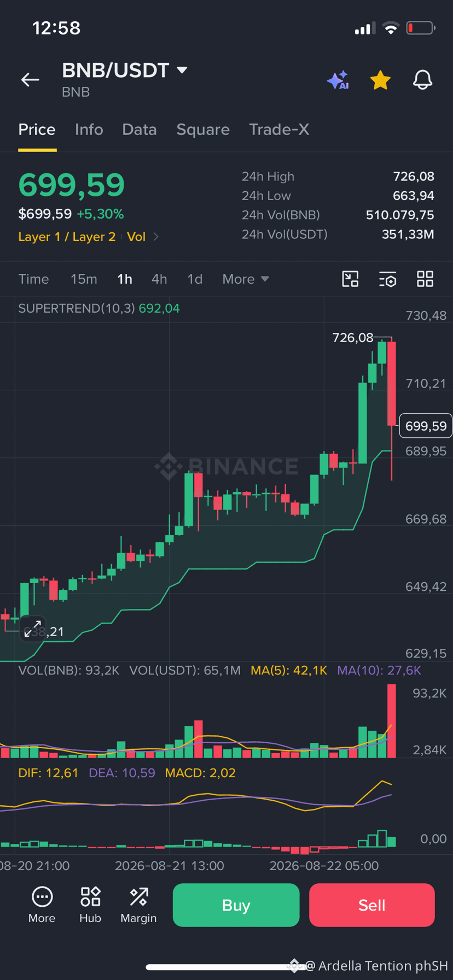
Task: Select the 4h chart interval
Action: coord(159,279)
